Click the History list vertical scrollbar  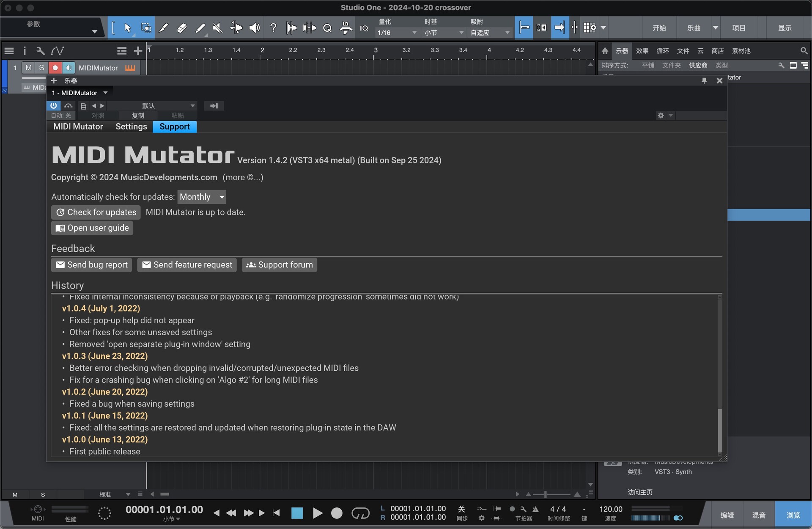coord(719,430)
